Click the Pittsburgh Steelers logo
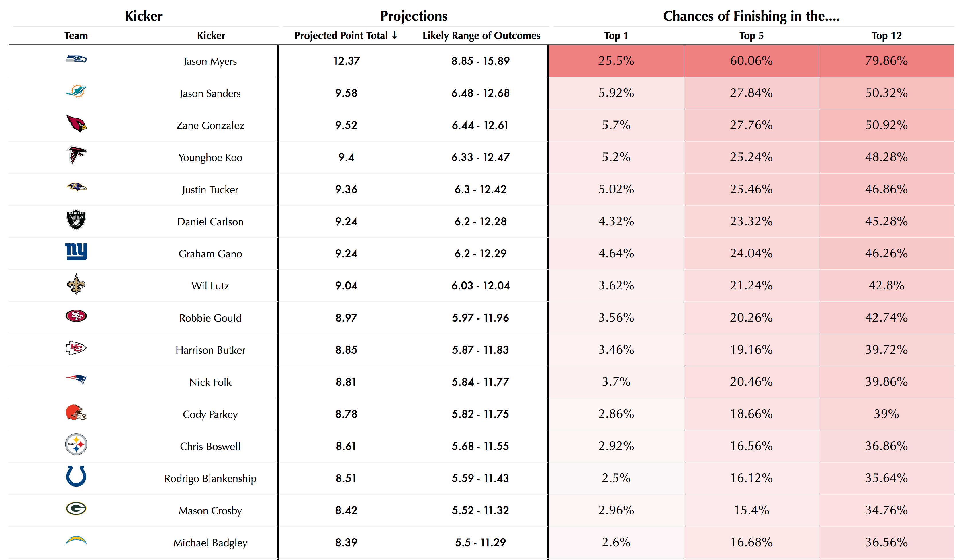 coord(76,445)
